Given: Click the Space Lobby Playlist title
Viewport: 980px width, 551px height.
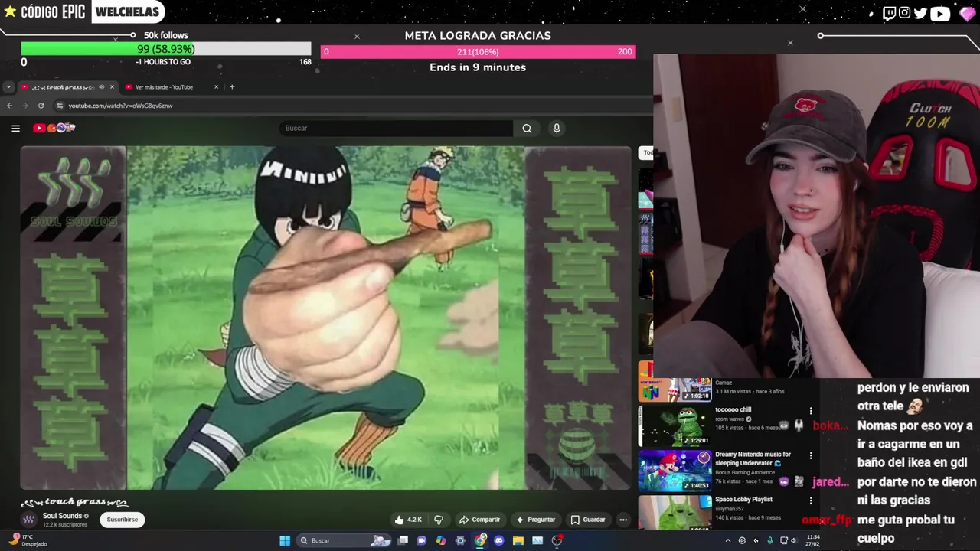Looking at the screenshot, I should [x=743, y=499].
